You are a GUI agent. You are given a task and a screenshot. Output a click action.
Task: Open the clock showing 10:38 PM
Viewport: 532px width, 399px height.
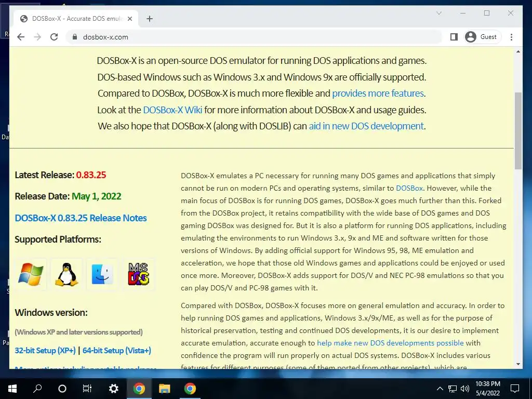(x=487, y=389)
